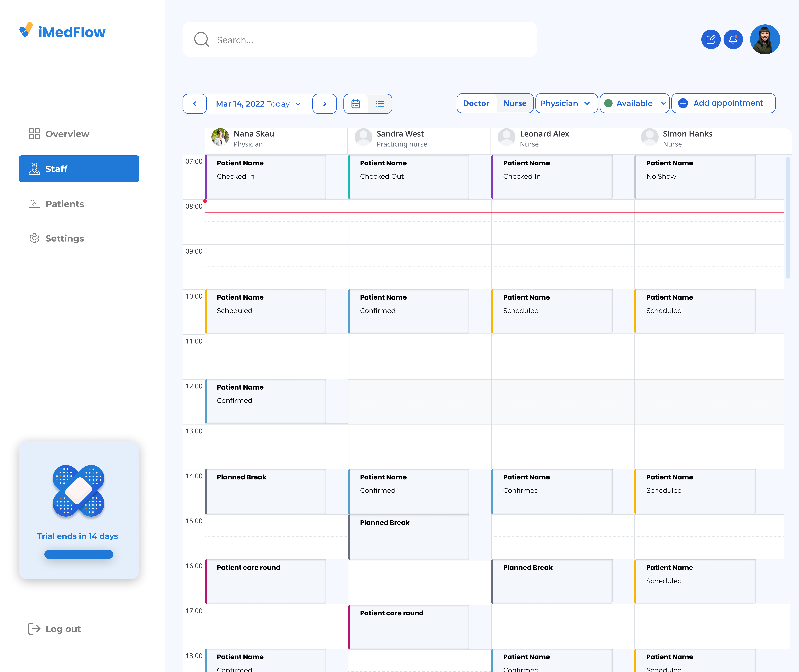Click the plus icon in Add appointment
The width and height of the screenshot is (799, 672).
click(x=683, y=103)
